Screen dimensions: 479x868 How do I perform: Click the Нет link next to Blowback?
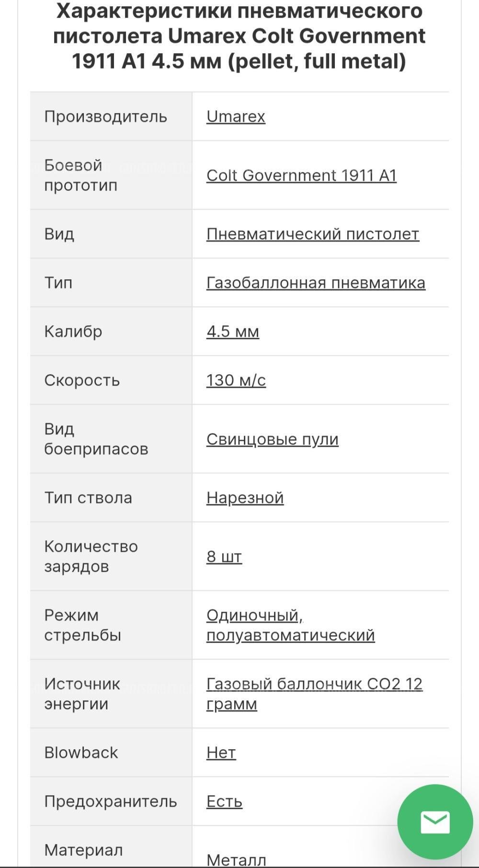221,753
